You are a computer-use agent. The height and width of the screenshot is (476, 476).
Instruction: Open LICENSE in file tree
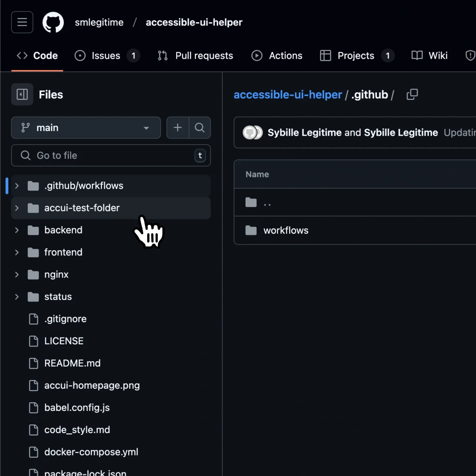(x=111, y=341)
